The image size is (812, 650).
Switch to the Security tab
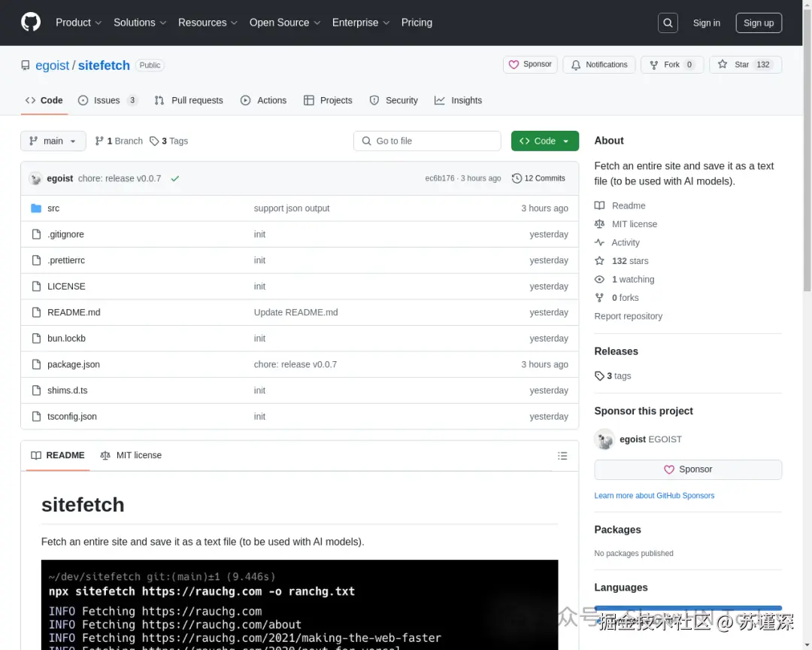[393, 101]
